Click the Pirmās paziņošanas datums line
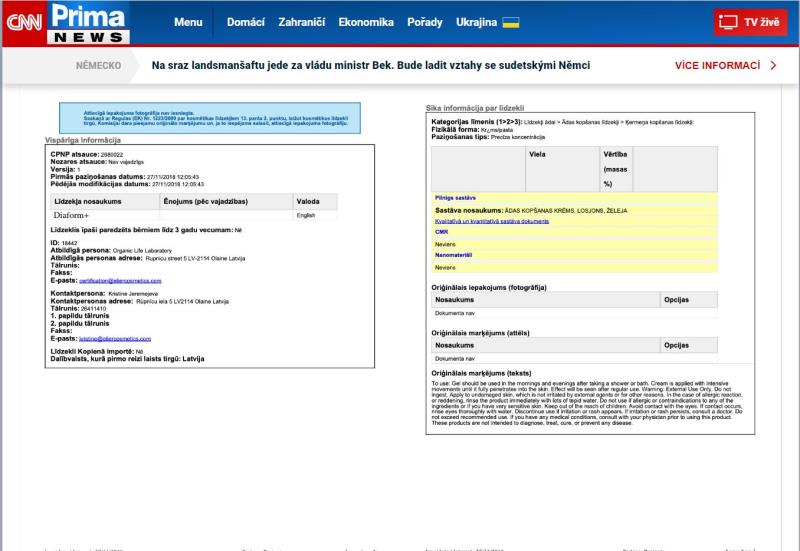Image resolution: width=800 pixels, height=551 pixels. coord(124,177)
